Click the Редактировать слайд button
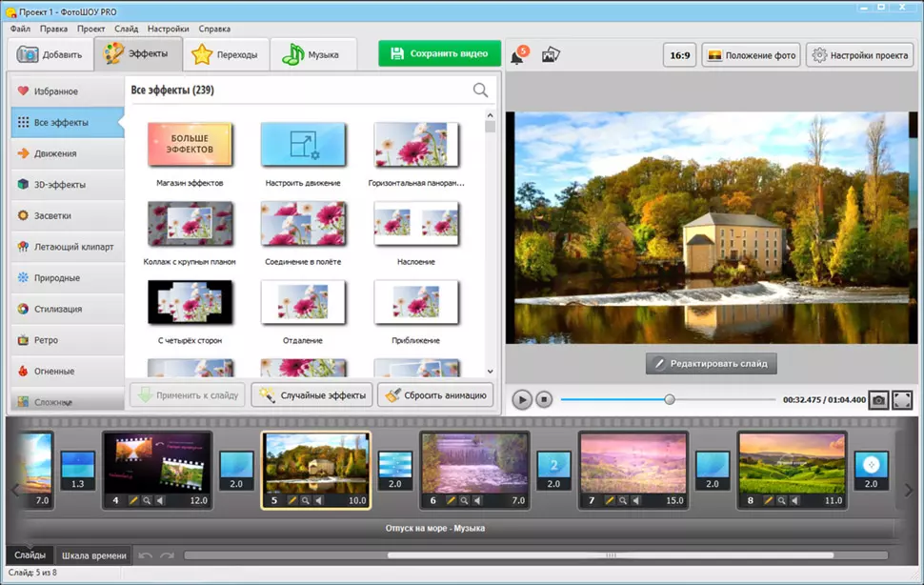Viewport: 924px width, 585px height. coord(711,363)
